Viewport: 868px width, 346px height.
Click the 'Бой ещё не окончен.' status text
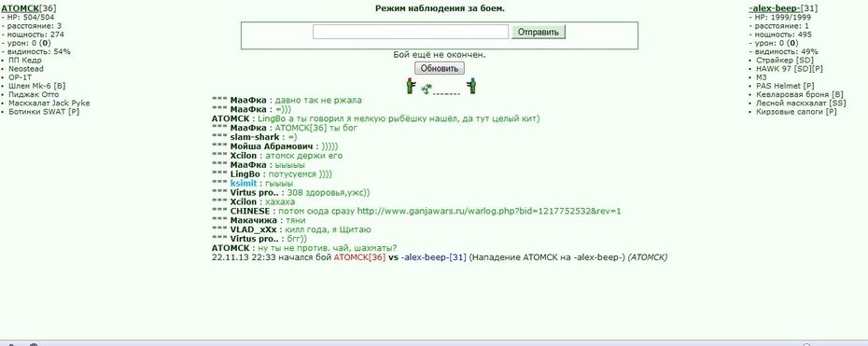440,55
